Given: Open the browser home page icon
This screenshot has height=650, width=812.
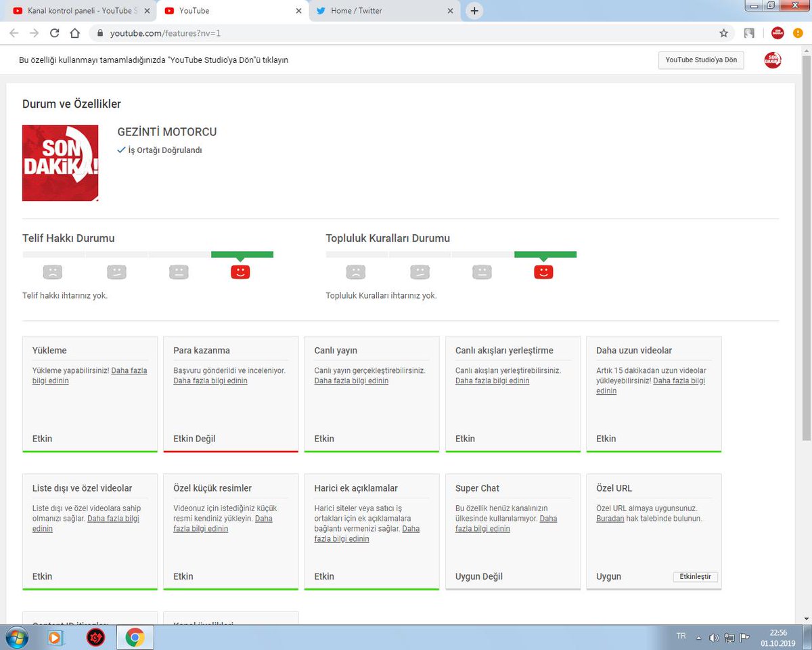Looking at the screenshot, I should (x=75, y=32).
